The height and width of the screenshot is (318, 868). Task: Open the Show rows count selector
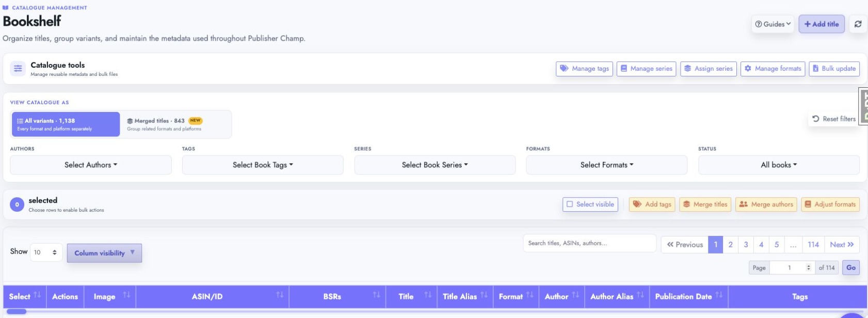(x=46, y=252)
